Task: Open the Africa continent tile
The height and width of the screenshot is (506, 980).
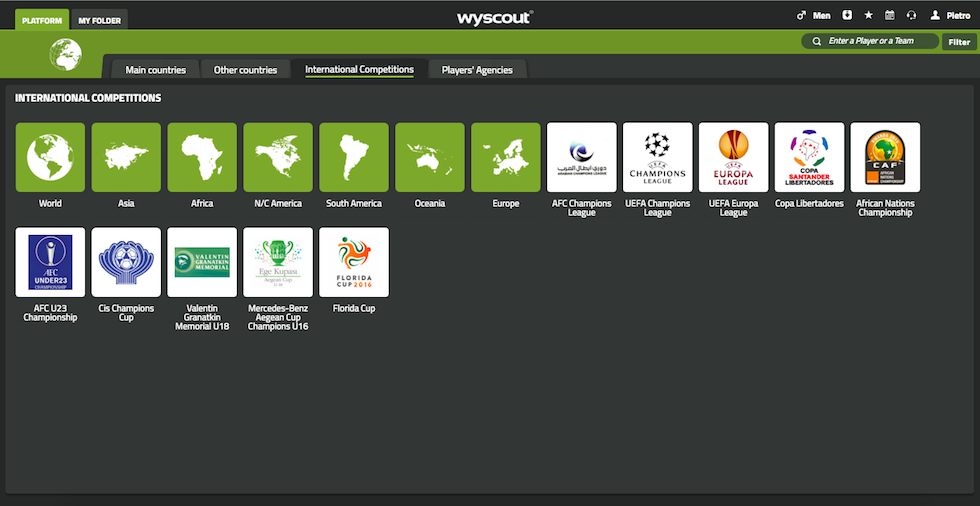Action: [202, 157]
